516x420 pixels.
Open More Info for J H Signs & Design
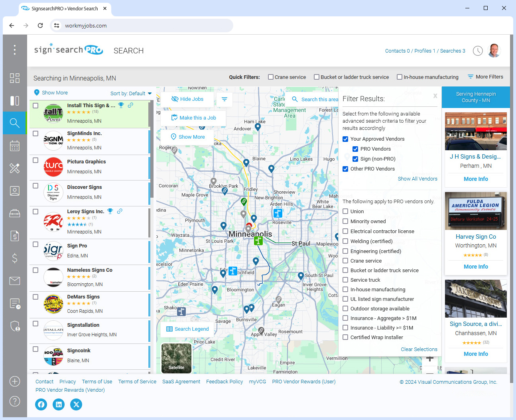pyautogui.click(x=476, y=179)
